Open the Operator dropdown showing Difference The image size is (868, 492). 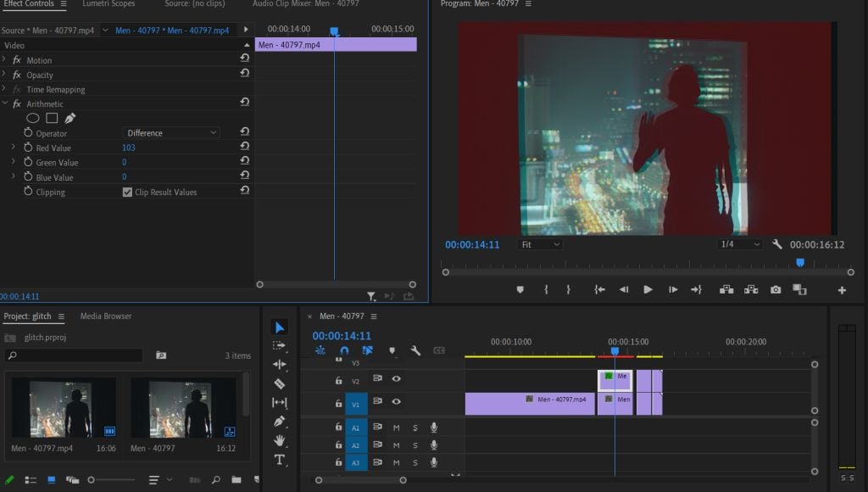click(x=172, y=133)
